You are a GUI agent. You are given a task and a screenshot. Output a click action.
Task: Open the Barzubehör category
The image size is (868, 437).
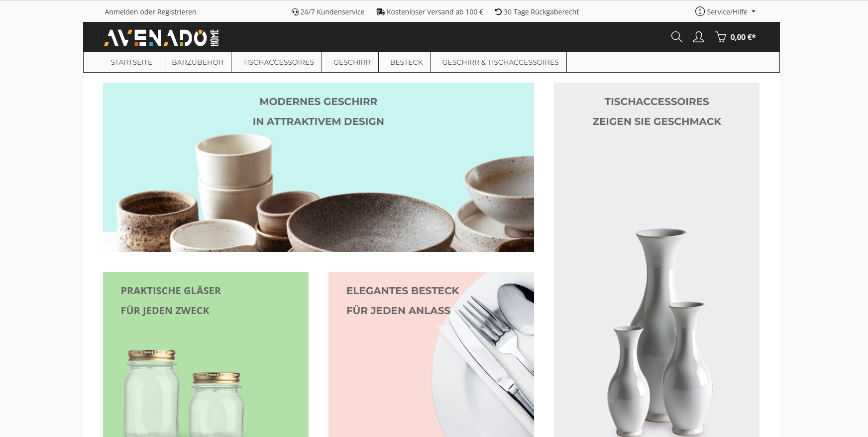[198, 62]
